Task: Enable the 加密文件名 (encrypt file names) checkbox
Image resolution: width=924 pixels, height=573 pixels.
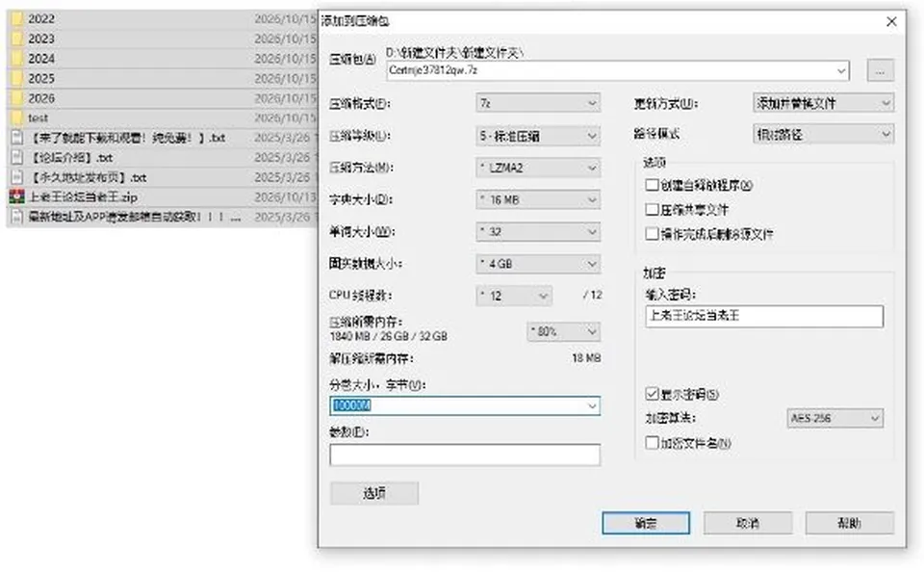Action: pyautogui.click(x=652, y=443)
